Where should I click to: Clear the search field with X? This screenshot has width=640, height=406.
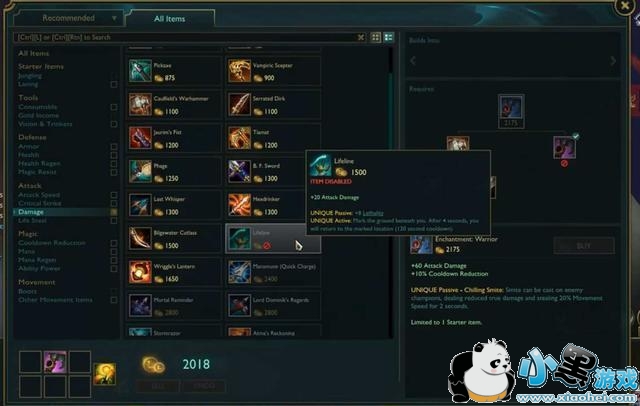[x=361, y=38]
